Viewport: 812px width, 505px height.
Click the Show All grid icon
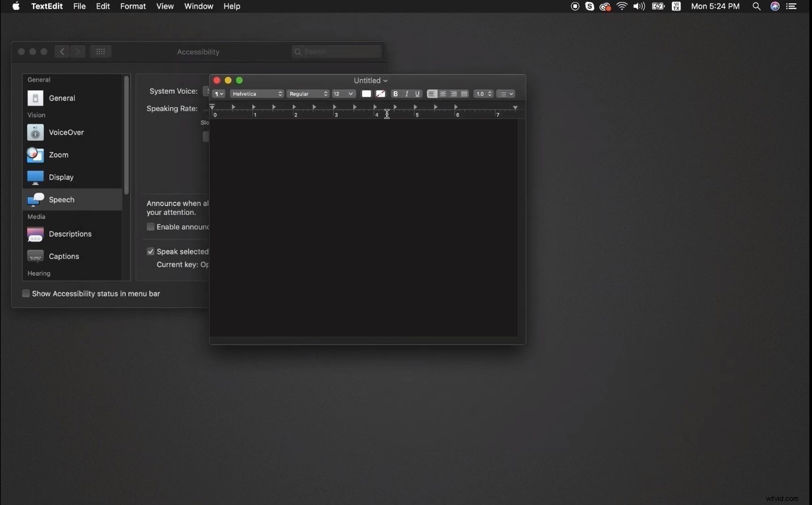coord(100,51)
